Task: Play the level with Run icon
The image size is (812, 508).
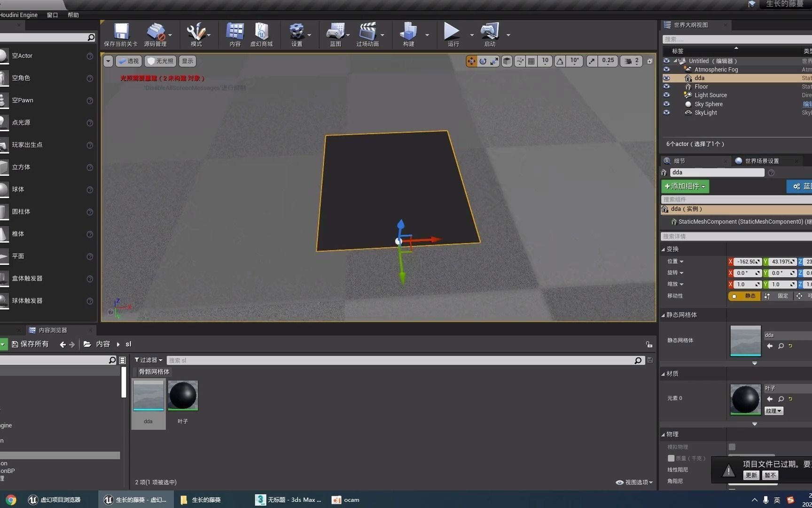Action: pos(453,35)
